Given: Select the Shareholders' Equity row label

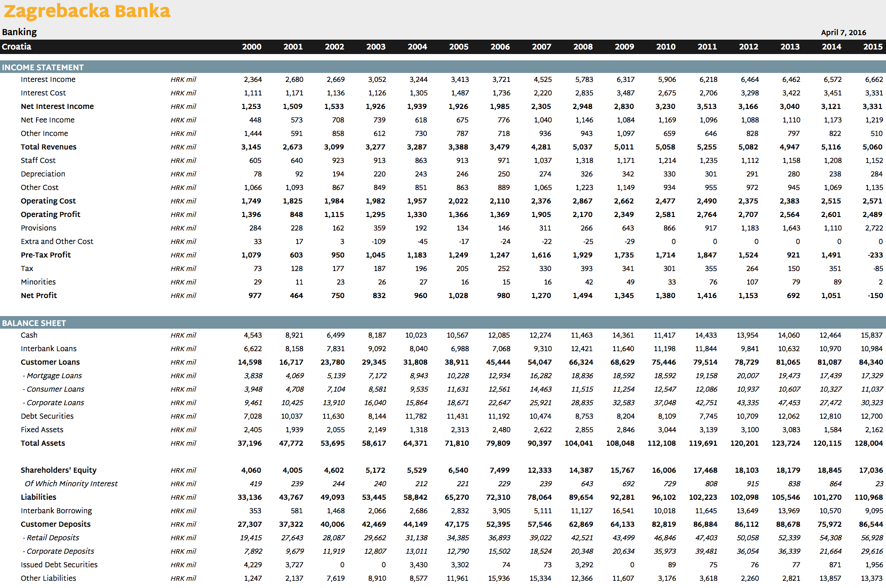Looking at the screenshot, I should coord(59,470).
